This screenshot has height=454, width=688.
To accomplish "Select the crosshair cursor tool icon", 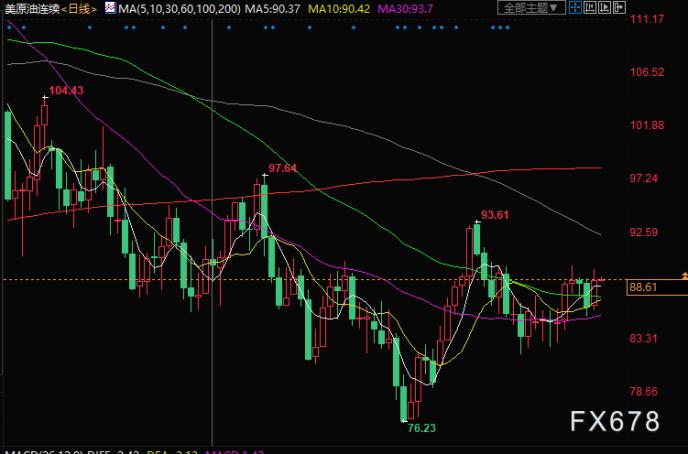I will [575, 7].
